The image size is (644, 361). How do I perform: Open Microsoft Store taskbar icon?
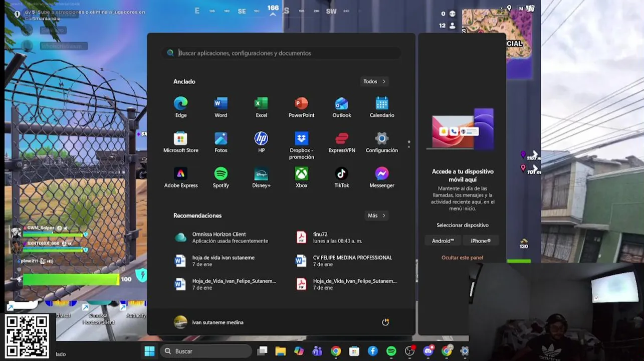coord(354,351)
